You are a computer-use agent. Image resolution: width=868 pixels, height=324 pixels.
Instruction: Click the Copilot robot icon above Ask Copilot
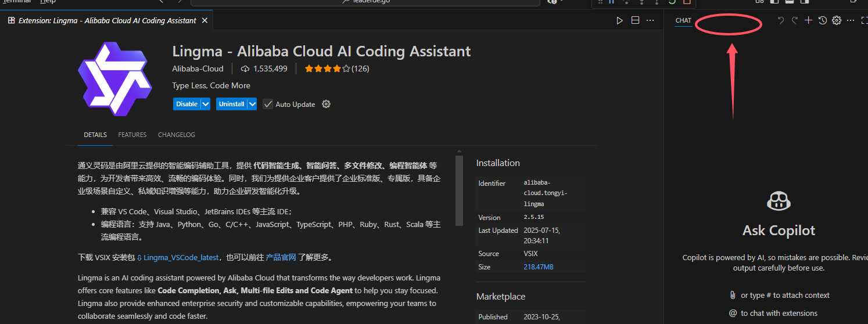pos(779,201)
